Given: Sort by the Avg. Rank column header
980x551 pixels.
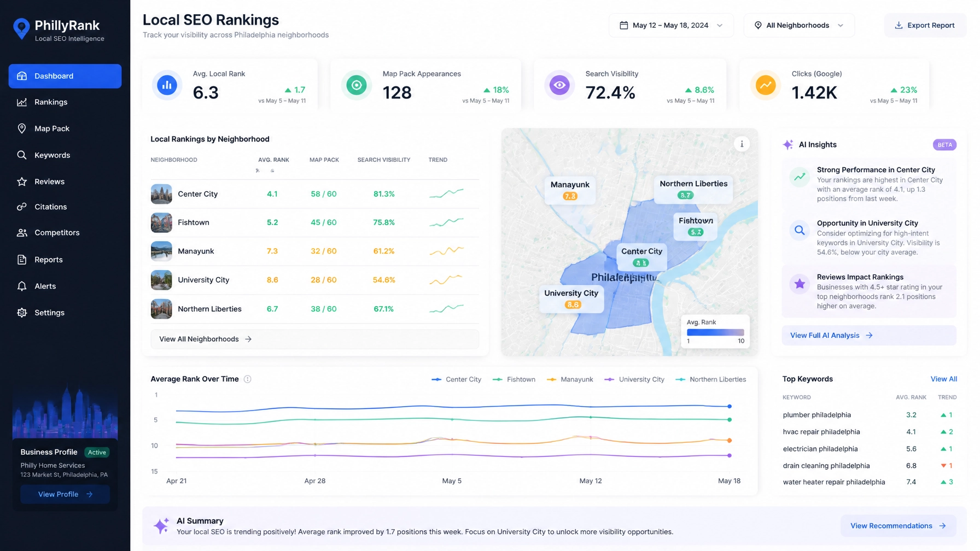Looking at the screenshot, I should click(273, 160).
